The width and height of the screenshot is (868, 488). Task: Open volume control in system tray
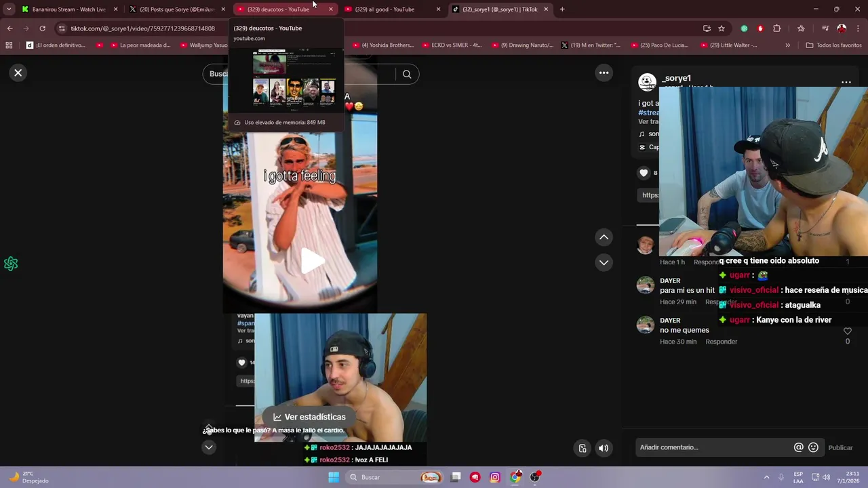pos(826,477)
